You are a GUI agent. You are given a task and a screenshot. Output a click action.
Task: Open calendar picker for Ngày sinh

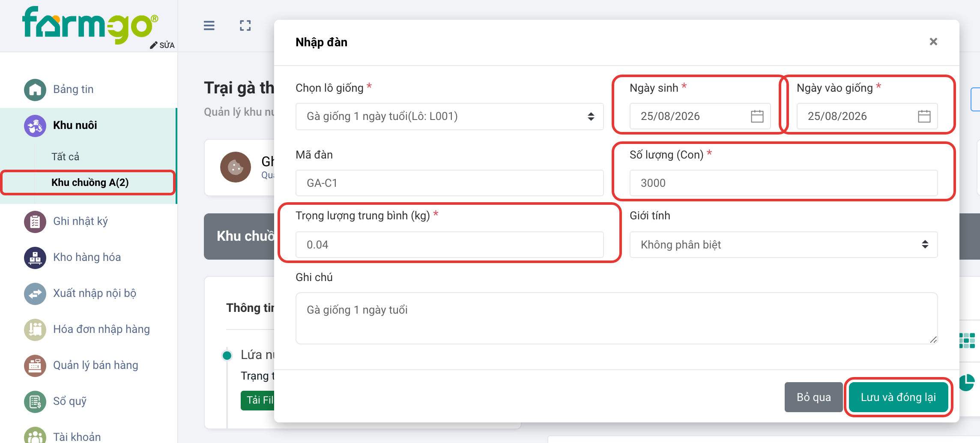[757, 116]
